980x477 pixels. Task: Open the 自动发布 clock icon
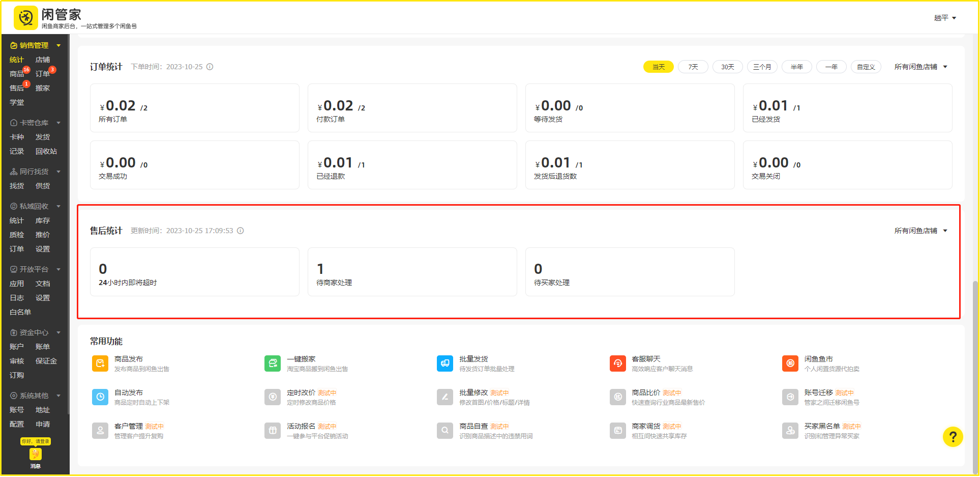click(x=100, y=397)
